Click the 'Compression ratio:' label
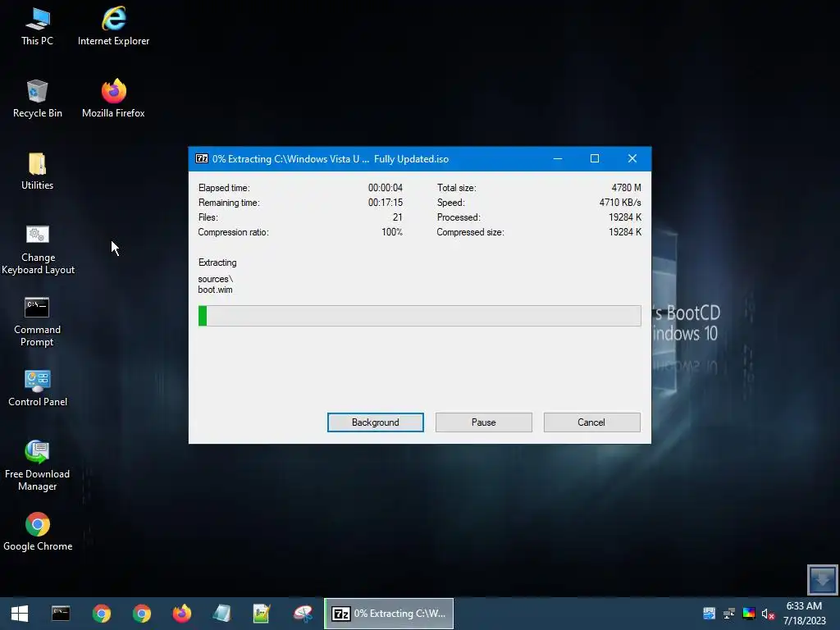Viewport: 840px width, 630px height. pos(234,232)
